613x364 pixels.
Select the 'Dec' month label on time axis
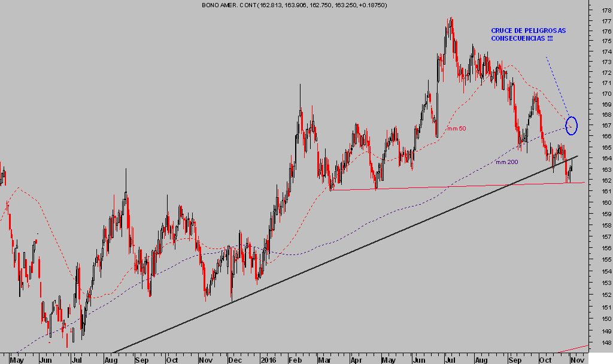pyautogui.click(x=235, y=360)
